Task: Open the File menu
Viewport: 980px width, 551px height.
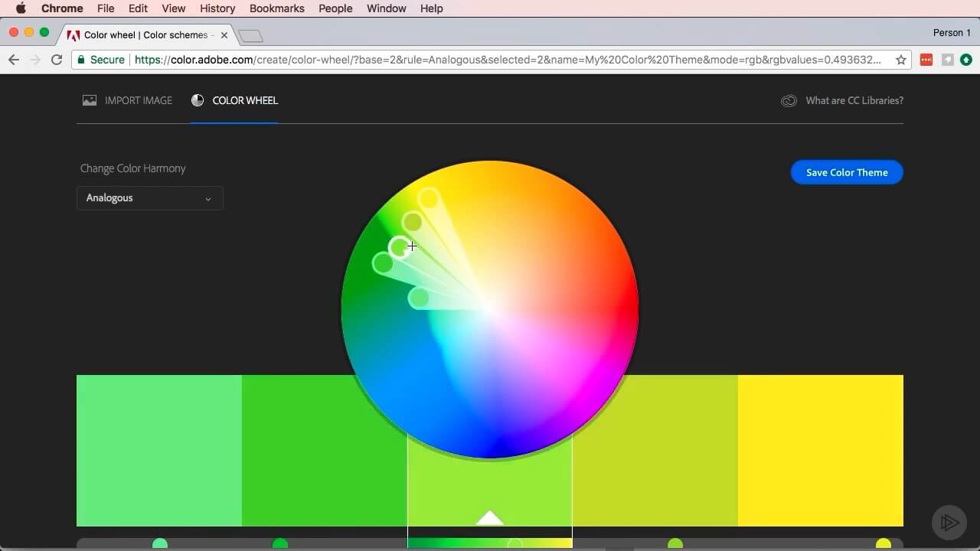Action: pyautogui.click(x=106, y=8)
